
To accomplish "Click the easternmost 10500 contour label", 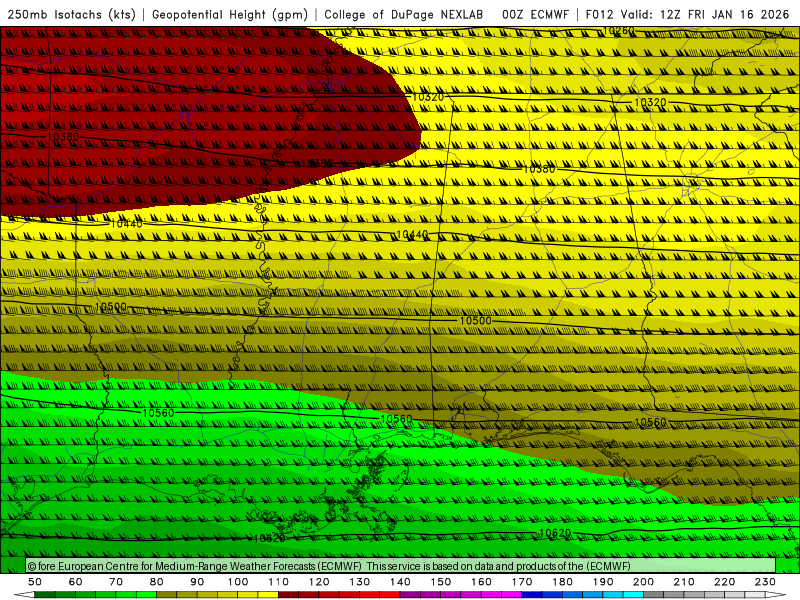I will coord(476,321).
